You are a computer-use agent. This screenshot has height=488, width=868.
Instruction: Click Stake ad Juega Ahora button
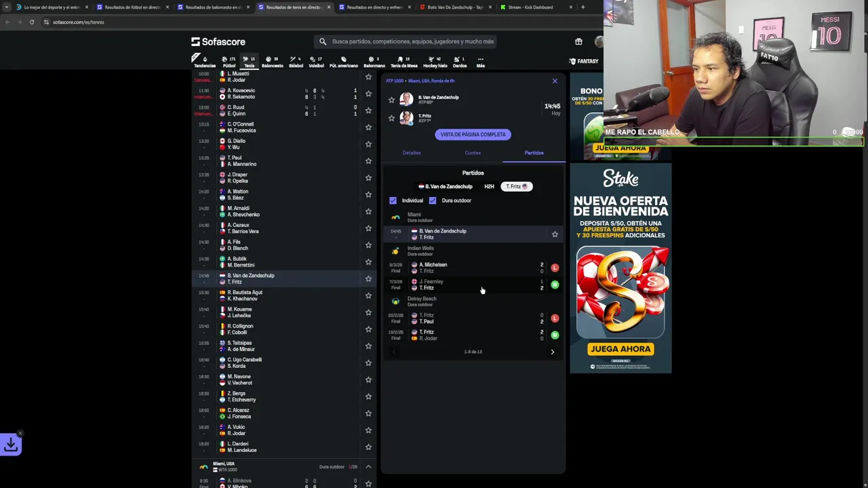[x=620, y=349]
